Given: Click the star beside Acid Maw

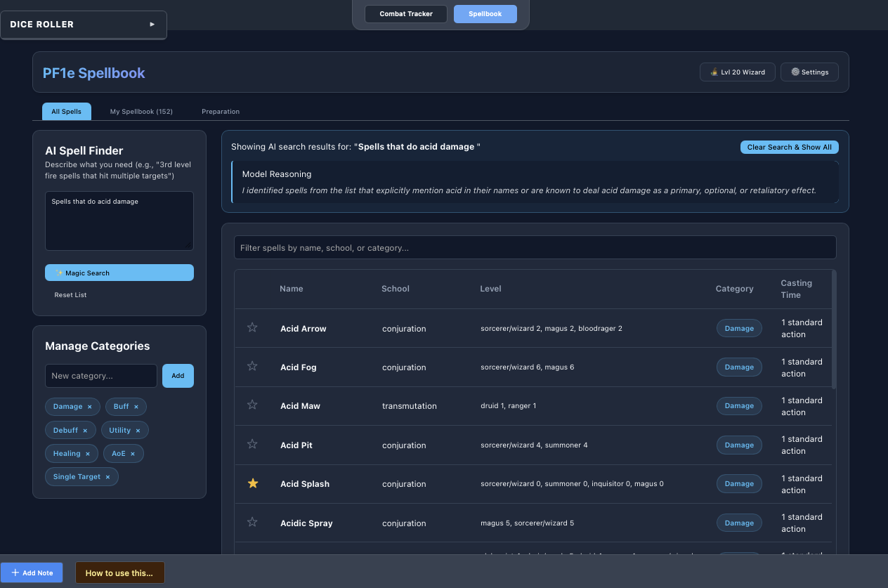Looking at the screenshot, I should (x=252, y=405).
